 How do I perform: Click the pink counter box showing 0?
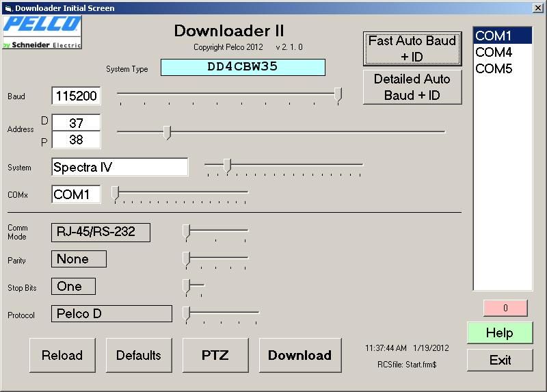pyautogui.click(x=505, y=308)
